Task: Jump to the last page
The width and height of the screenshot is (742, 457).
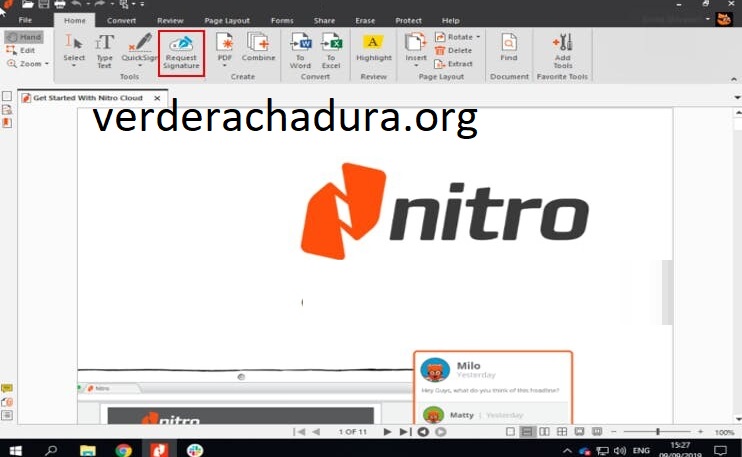Action: (x=405, y=431)
